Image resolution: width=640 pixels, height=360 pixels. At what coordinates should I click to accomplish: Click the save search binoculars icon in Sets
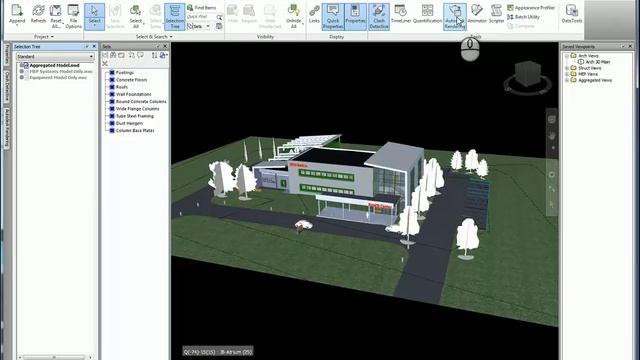point(113,55)
